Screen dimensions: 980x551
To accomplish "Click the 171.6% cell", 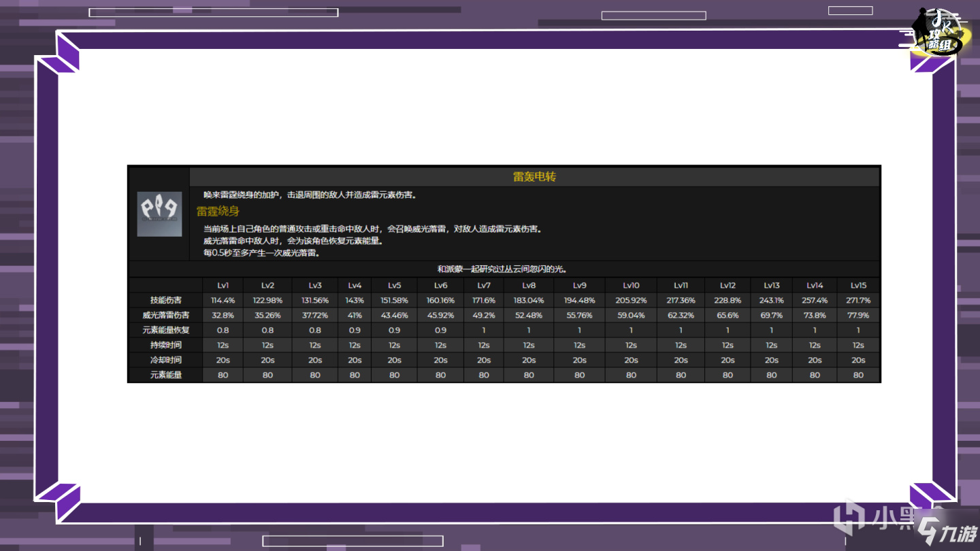I will (484, 300).
